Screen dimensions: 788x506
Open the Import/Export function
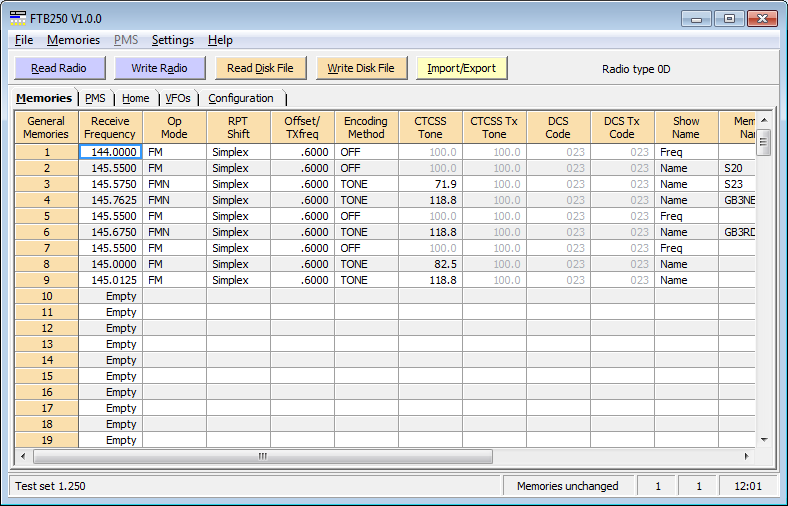[462, 68]
